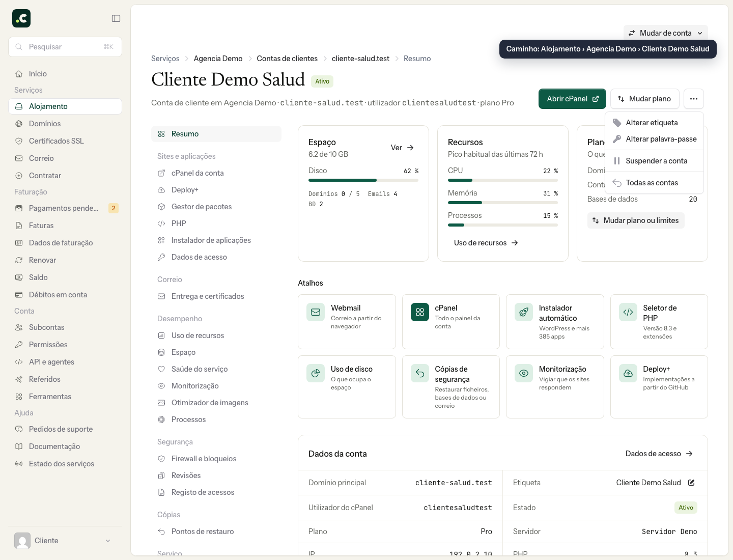
Task: Open Otimizador de imagens in the side nav
Action: (216, 403)
